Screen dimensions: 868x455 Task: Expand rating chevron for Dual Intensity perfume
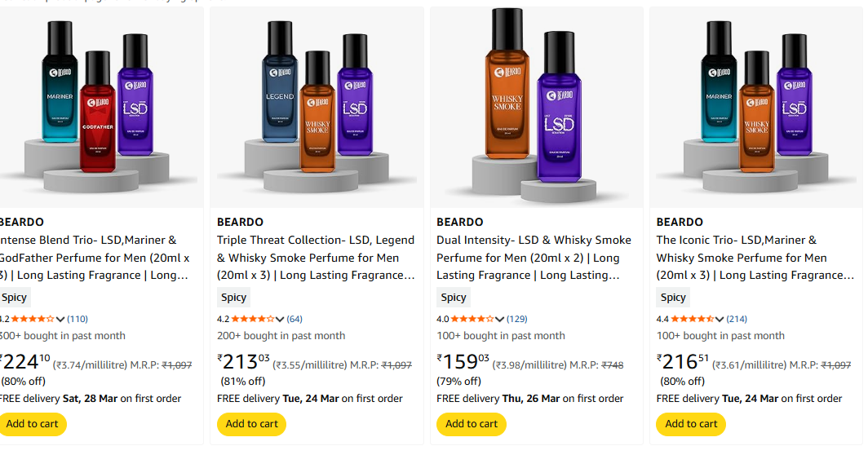[x=500, y=319]
